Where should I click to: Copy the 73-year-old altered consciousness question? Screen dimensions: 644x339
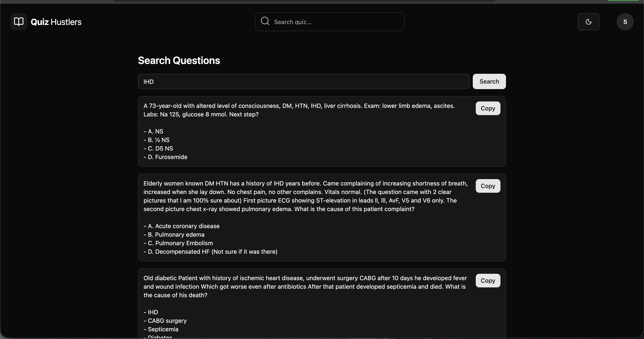point(488,108)
